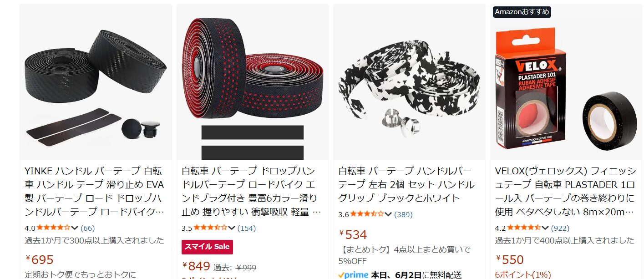
Task: Open the 922 reviews link
Action: (560, 228)
